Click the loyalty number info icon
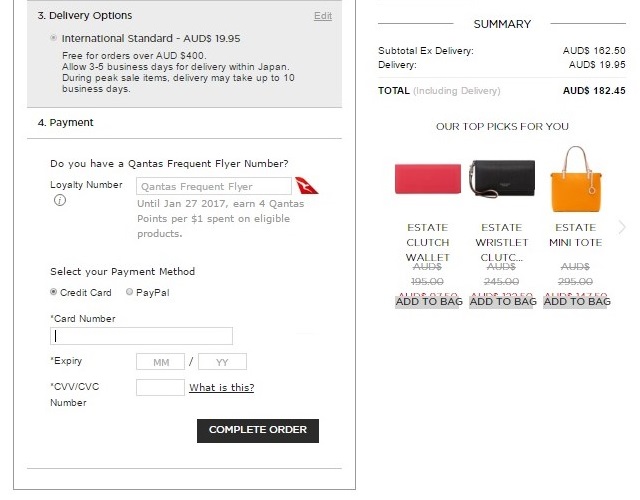 click(60, 201)
